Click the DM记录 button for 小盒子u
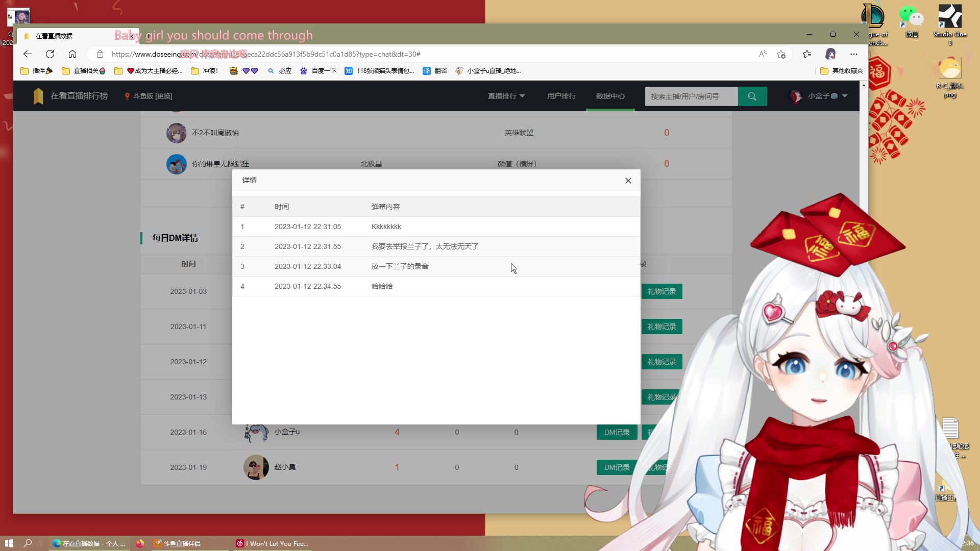Image resolution: width=980 pixels, height=551 pixels. click(x=616, y=432)
